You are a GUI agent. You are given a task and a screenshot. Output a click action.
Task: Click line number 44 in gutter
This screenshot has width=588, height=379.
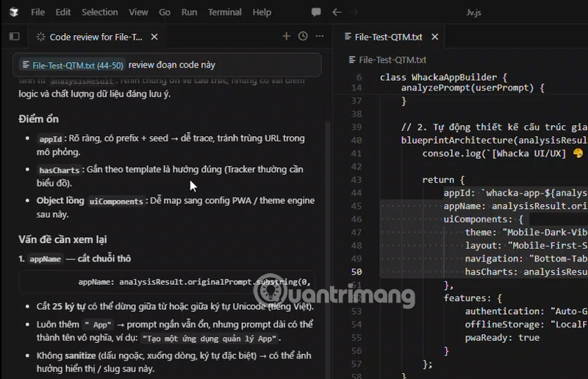pos(356,193)
